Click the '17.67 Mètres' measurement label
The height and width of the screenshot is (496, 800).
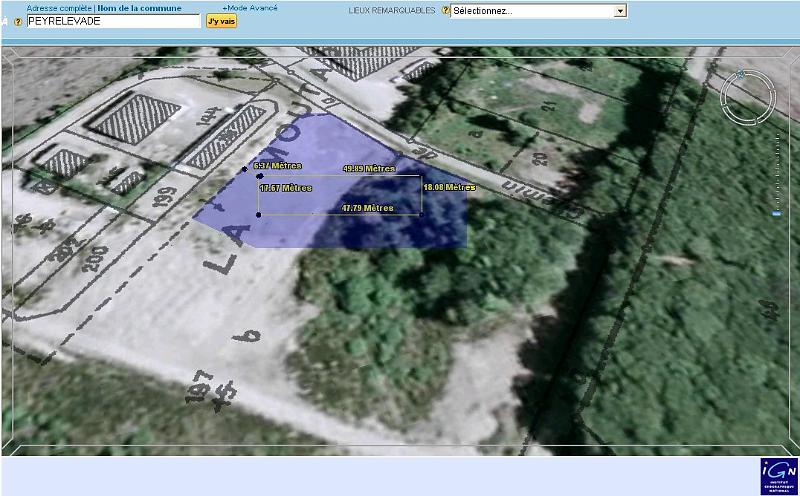click(x=286, y=188)
